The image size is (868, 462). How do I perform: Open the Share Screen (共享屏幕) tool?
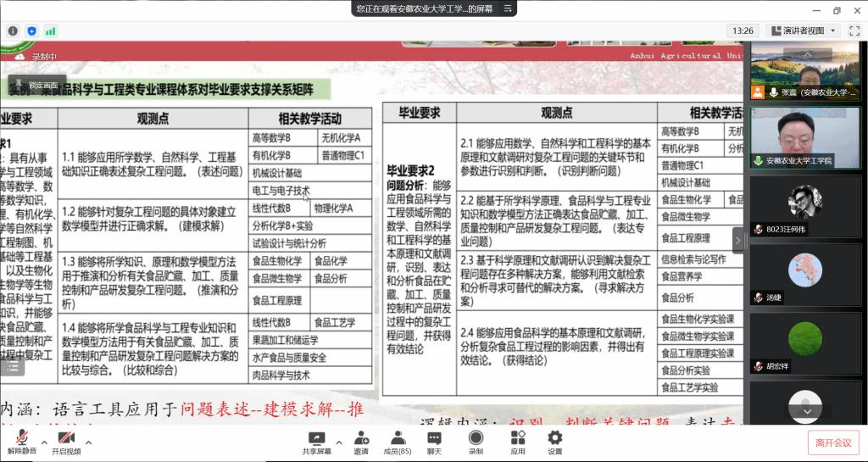click(x=317, y=442)
